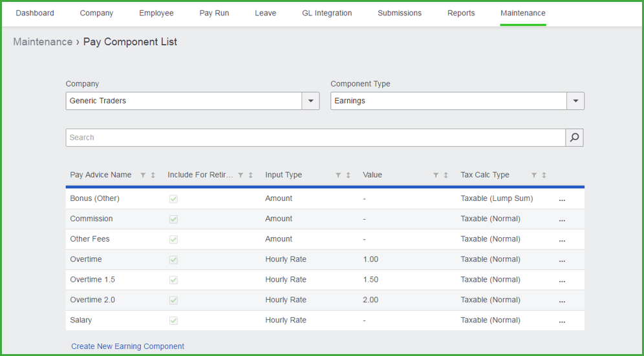Click the Include For Retir... column header
The width and height of the screenshot is (644, 356).
pyautogui.click(x=200, y=175)
